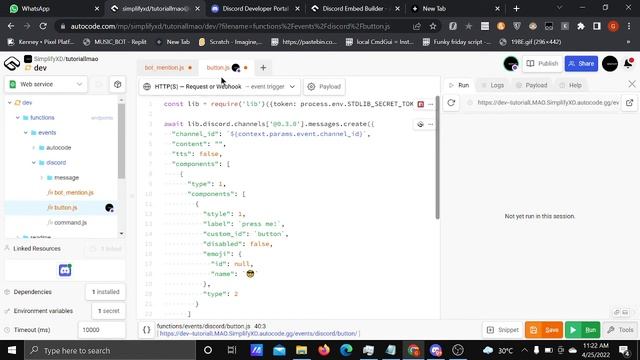Click the Windows Start button

pos(12,350)
